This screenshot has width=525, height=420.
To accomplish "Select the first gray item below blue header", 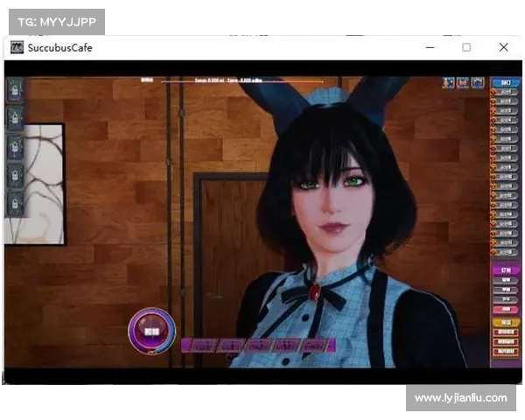I will [x=505, y=92].
